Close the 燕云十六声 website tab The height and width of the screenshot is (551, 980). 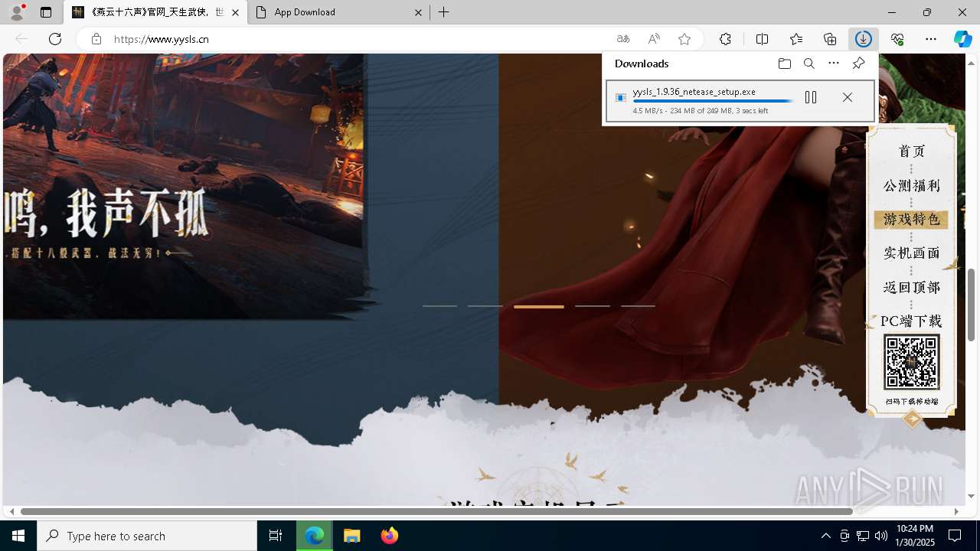point(235,12)
